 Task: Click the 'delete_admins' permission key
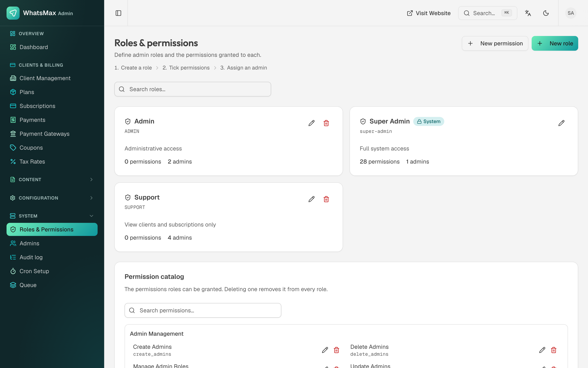tap(369, 354)
